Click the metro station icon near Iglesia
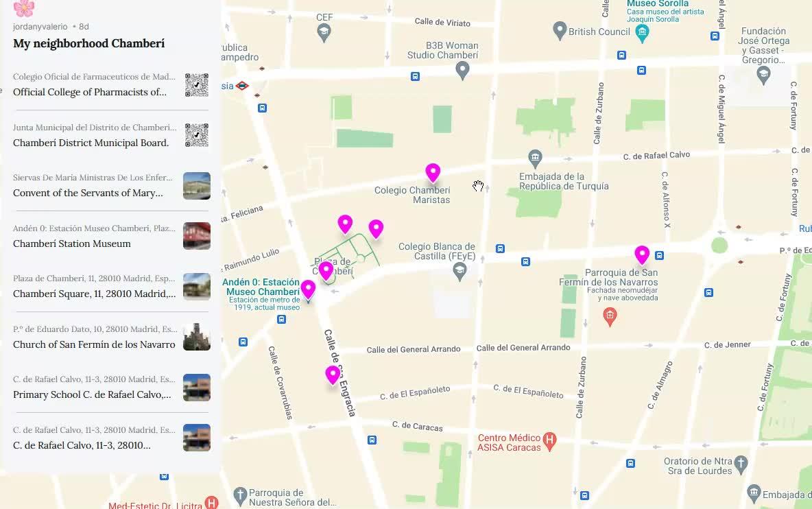 tap(242, 86)
